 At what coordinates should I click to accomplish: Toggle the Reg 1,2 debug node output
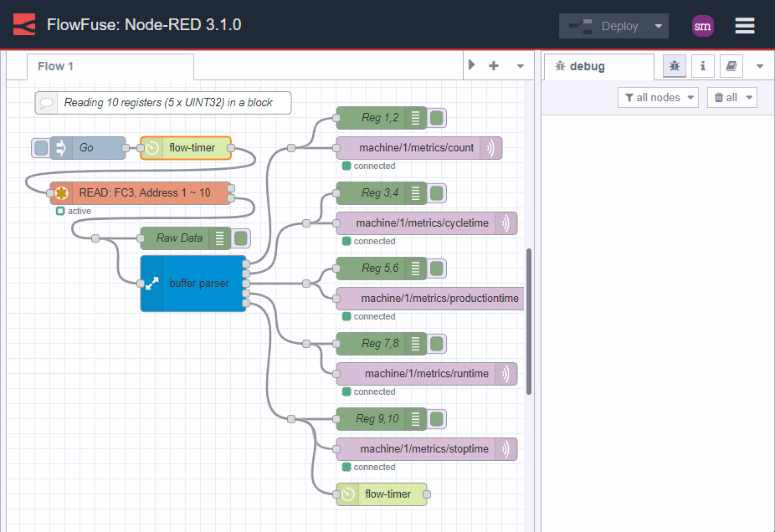(x=436, y=118)
